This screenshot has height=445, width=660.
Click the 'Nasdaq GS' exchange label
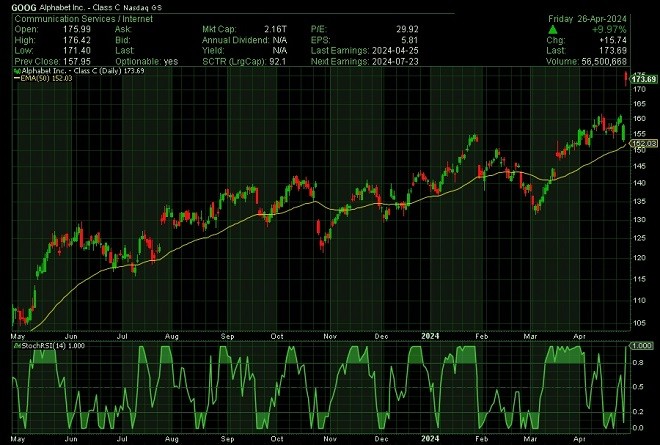pyautogui.click(x=143, y=7)
